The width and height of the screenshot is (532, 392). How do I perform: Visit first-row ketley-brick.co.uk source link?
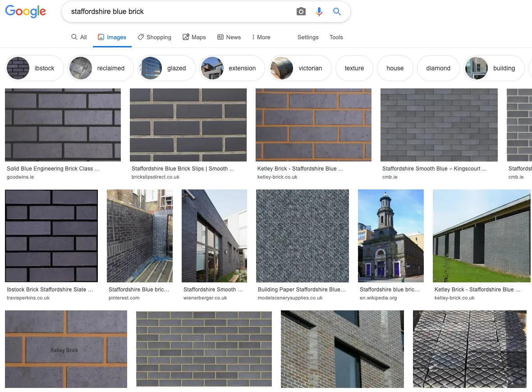click(277, 177)
